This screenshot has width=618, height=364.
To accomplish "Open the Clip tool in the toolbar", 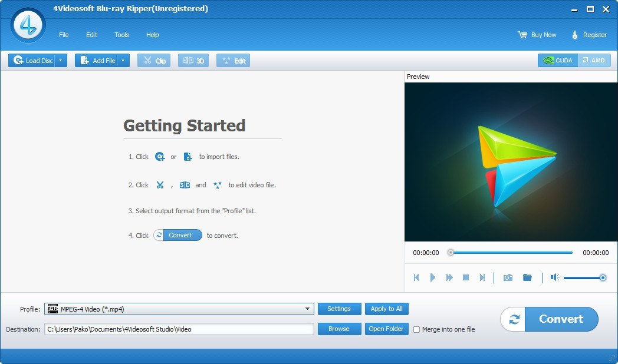I will (153, 59).
